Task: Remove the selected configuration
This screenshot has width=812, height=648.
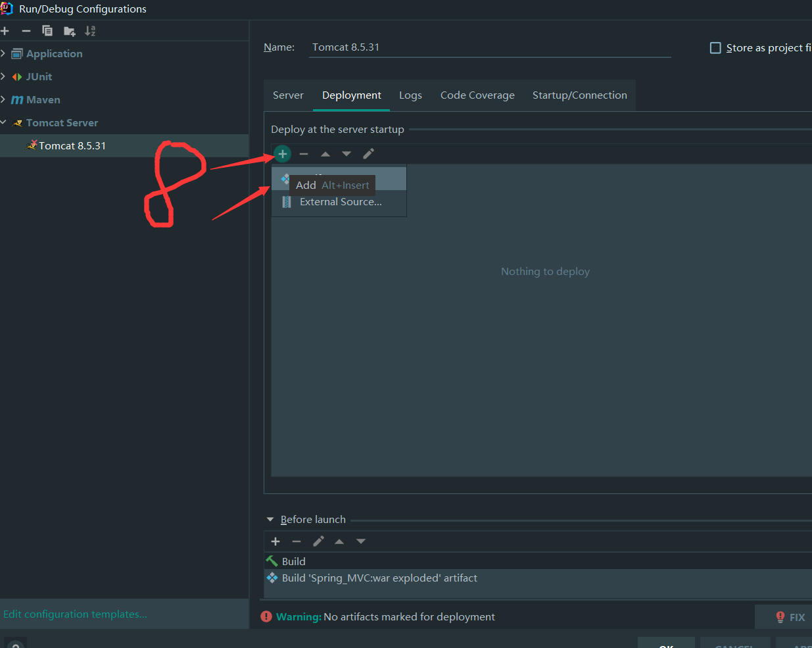Action: point(26,30)
